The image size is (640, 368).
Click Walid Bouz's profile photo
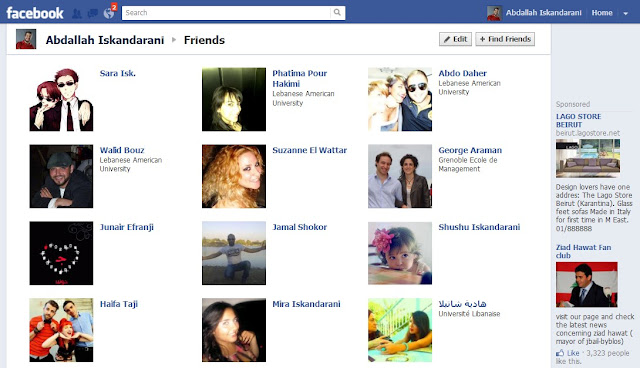(x=61, y=176)
